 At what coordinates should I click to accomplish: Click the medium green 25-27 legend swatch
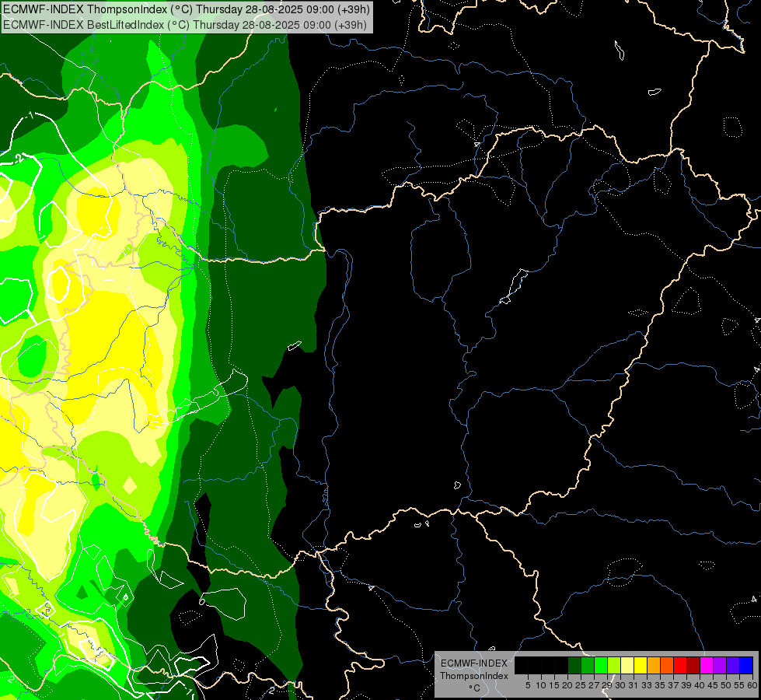point(588,665)
